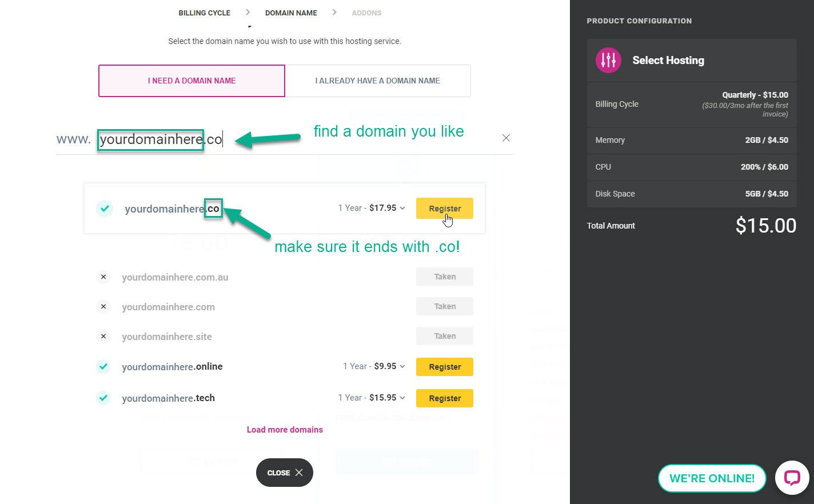
Task: Click the Billing Cycle row in configuration
Action: point(692,105)
